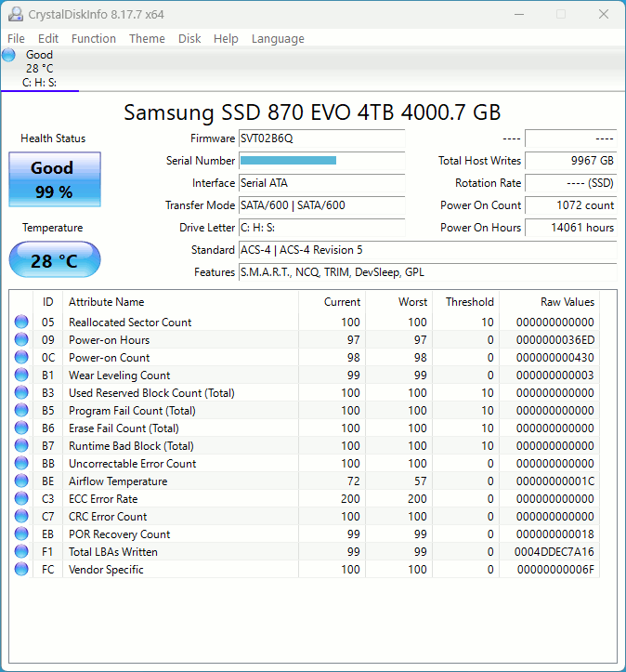The width and height of the screenshot is (626, 672).
Task: Click the Attribute Name column header
Action: click(181, 302)
